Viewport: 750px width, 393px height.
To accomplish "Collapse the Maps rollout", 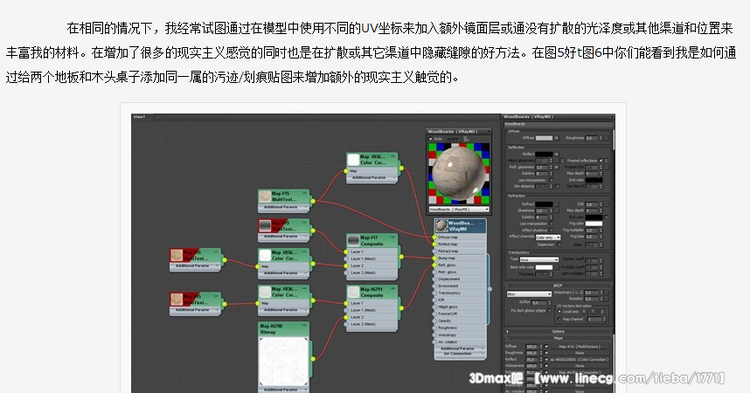I will [558, 338].
